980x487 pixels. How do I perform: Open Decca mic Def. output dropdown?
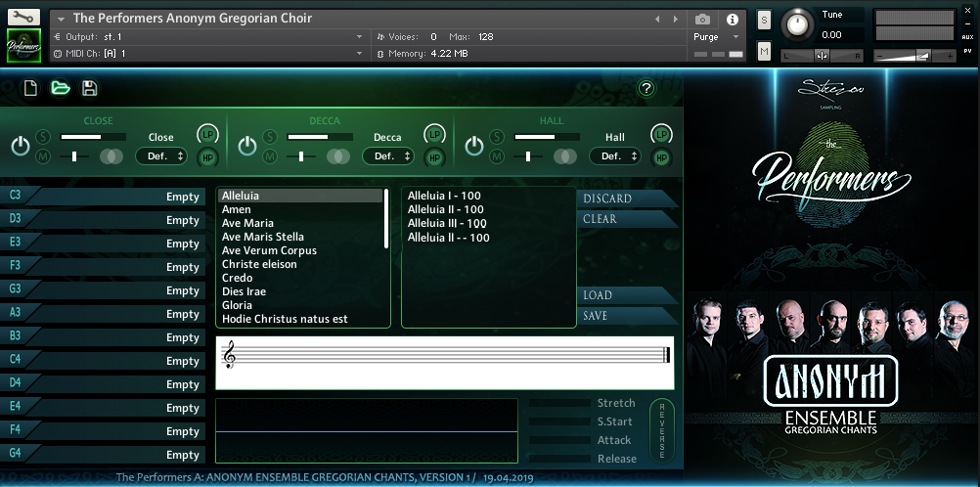click(388, 156)
